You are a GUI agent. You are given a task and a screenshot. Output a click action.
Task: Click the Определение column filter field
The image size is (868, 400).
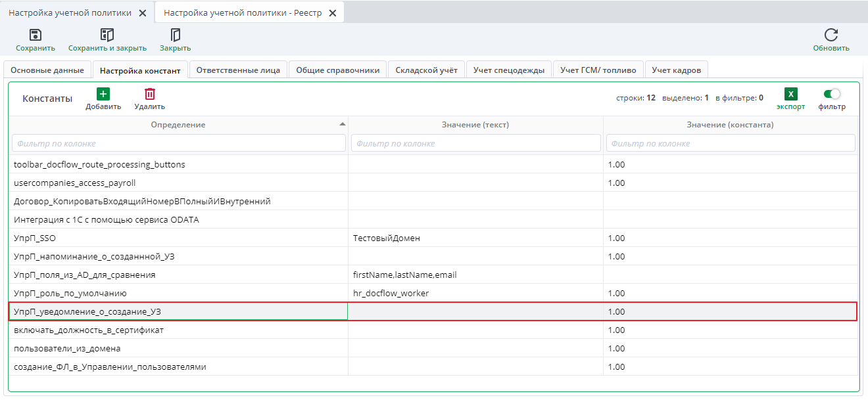coord(179,143)
